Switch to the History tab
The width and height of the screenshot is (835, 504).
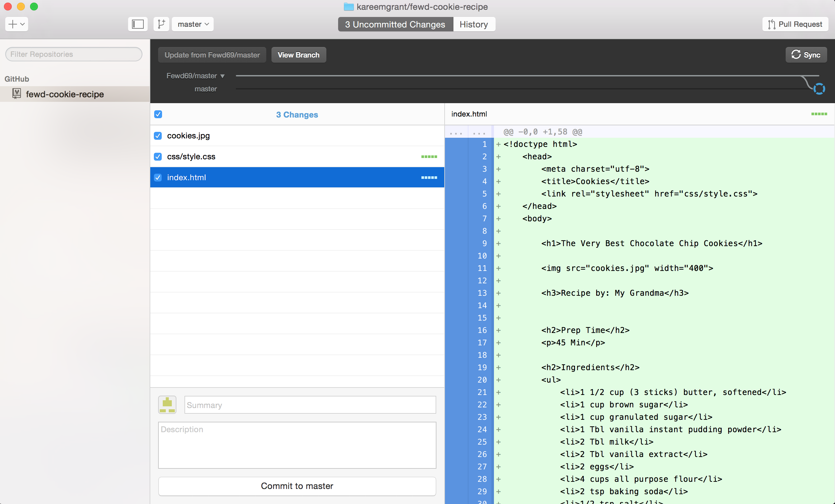474,24
